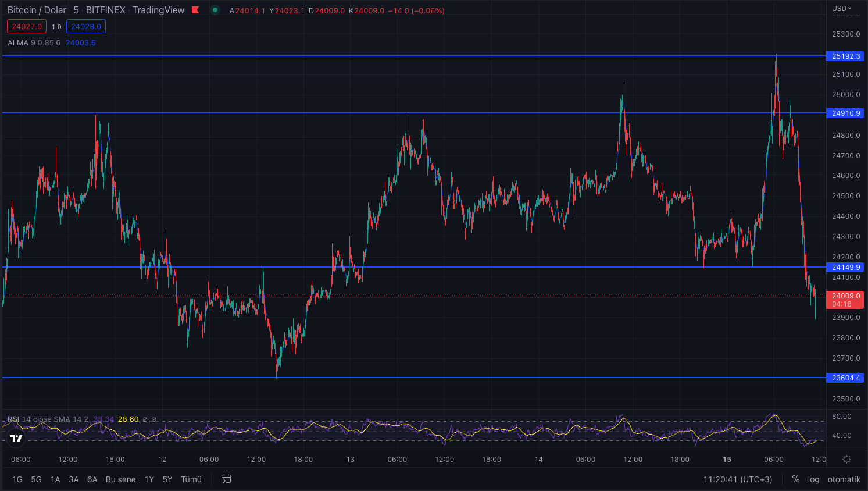Click the 24027.0 sell button
This screenshot has height=491, width=868.
(26, 26)
